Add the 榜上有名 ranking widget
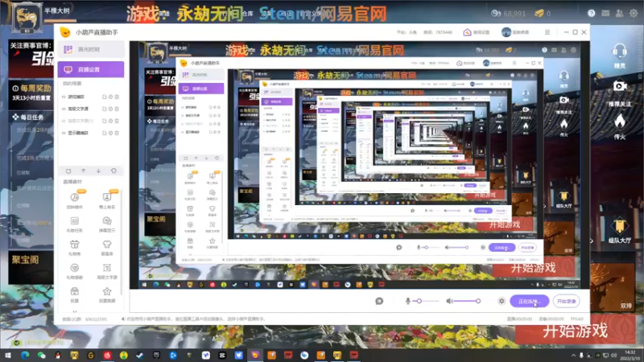Screen dimensions: 644x362 click(x=107, y=200)
